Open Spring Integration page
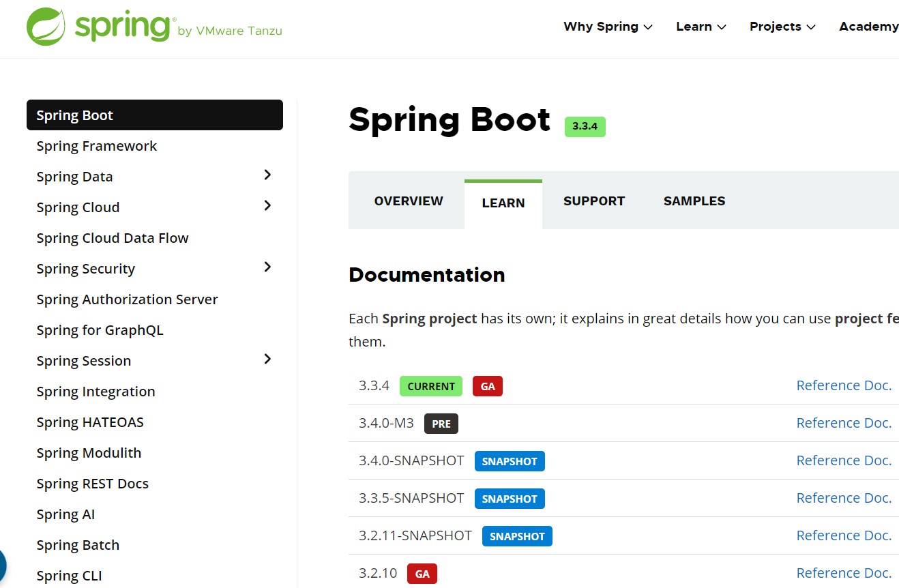 coord(96,392)
